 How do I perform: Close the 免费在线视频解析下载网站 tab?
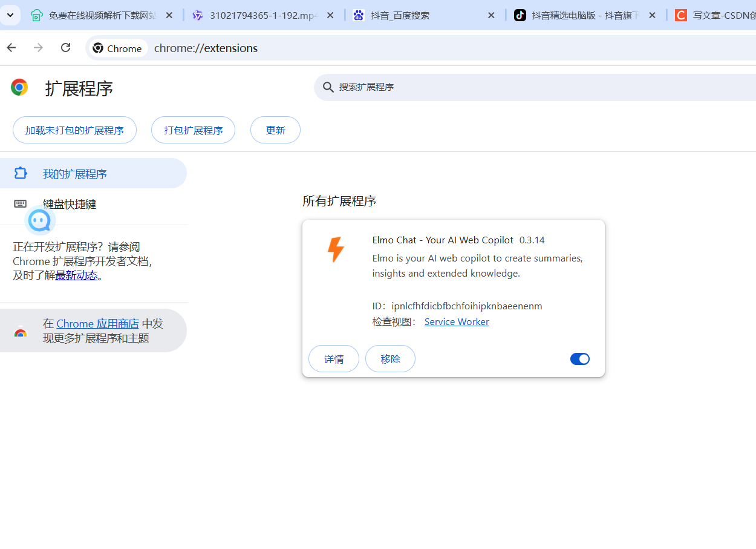(169, 15)
